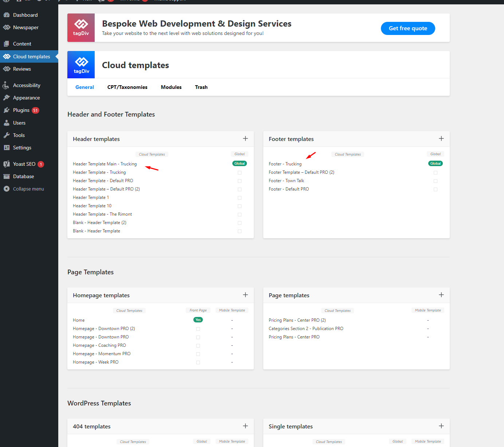Open the Home homepage template
The image size is (504, 447).
[x=79, y=320]
